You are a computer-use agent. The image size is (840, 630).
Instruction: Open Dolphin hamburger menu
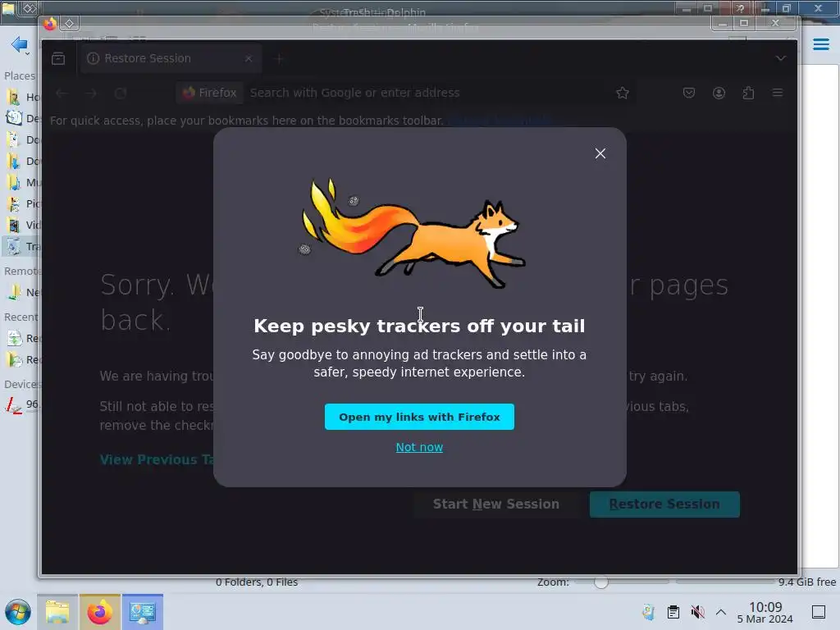pos(820,44)
